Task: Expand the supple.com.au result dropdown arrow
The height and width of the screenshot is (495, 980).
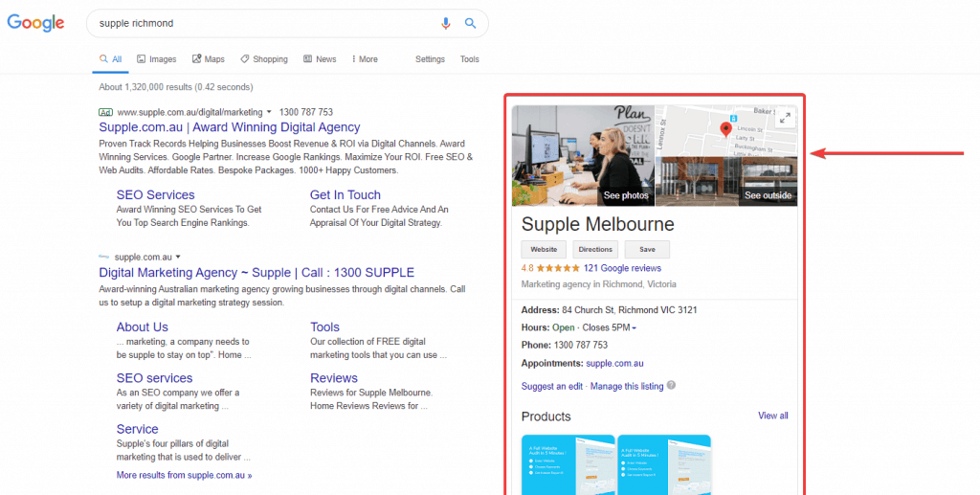Action: click(x=178, y=257)
